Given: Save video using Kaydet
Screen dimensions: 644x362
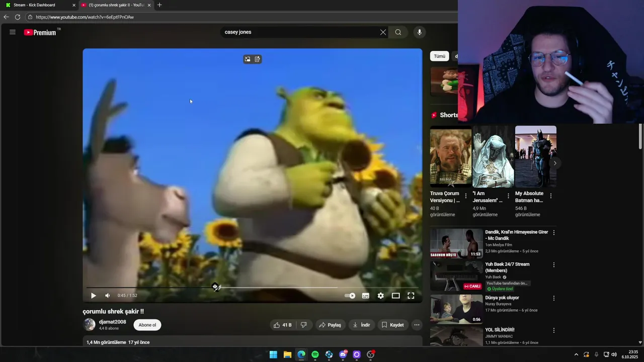Looking at the screenshot, I should pyautogui.click(x=392, y=325).
